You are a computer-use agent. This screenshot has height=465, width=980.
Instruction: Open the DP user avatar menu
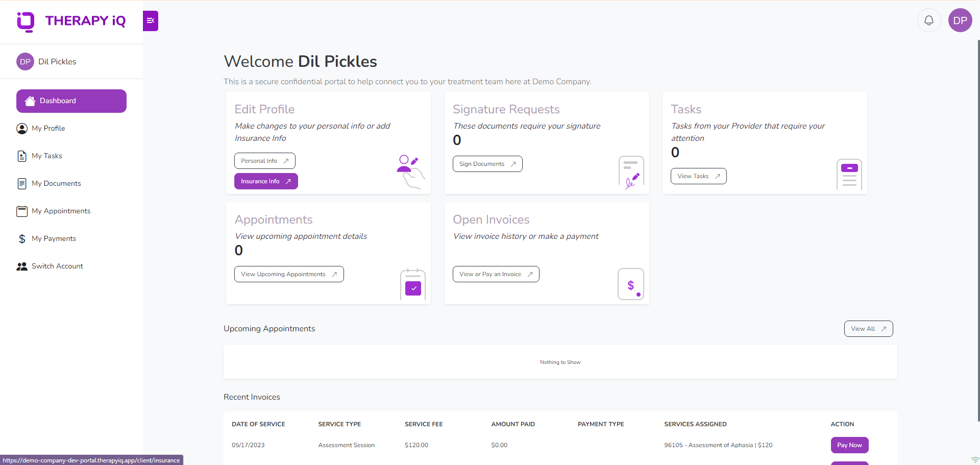960,20
